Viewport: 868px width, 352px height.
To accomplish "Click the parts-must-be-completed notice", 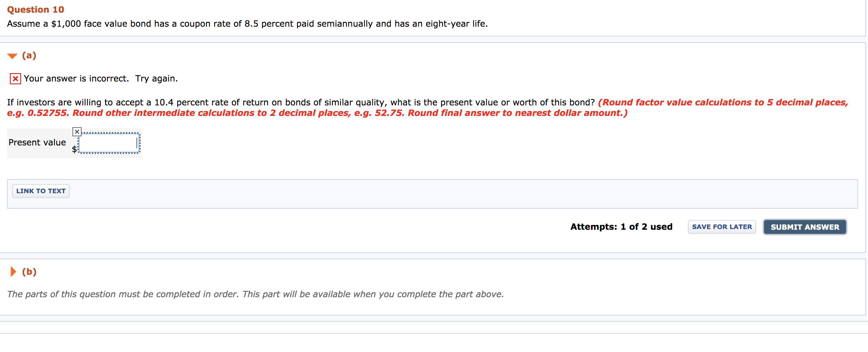I will [256, 294].
